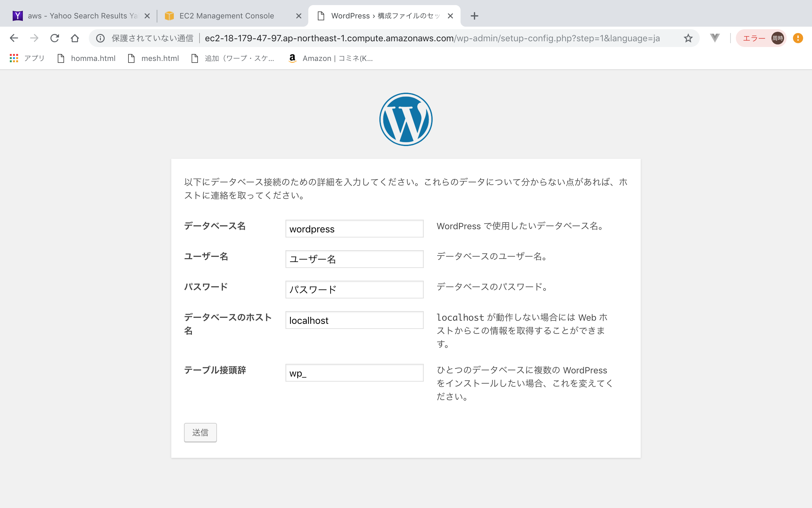
Task: Click the browser forward arrow
Action: click(34, 38)
